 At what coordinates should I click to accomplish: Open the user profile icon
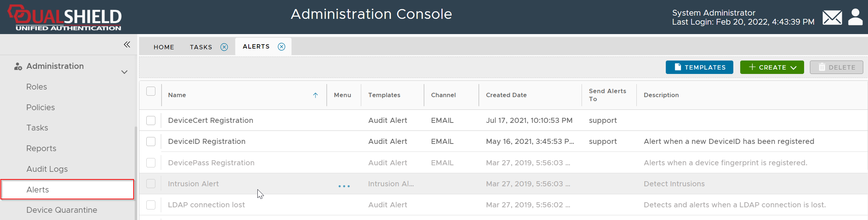pos(855,17)
